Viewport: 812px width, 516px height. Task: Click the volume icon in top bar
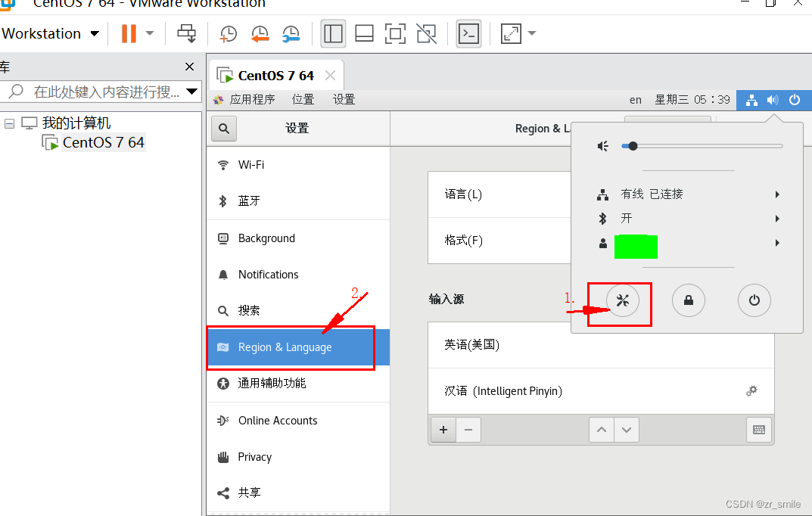tap(773, 100)
